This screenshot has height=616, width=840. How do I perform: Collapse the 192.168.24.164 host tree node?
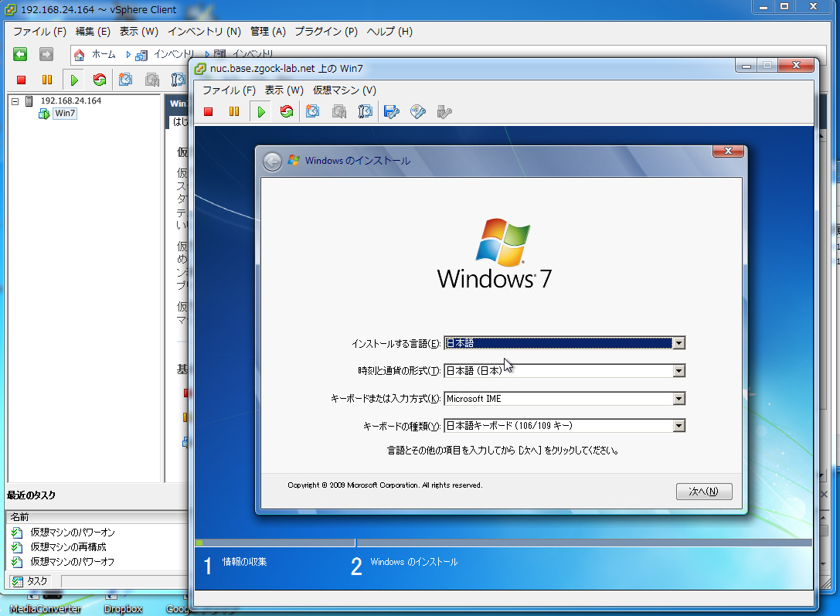click(x=15, y=100)
